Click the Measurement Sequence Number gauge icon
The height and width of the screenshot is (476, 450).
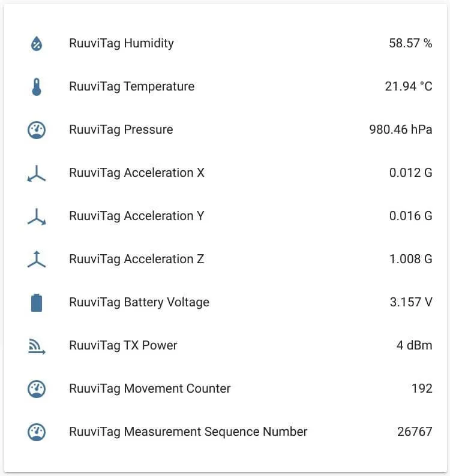click(37, 432)
